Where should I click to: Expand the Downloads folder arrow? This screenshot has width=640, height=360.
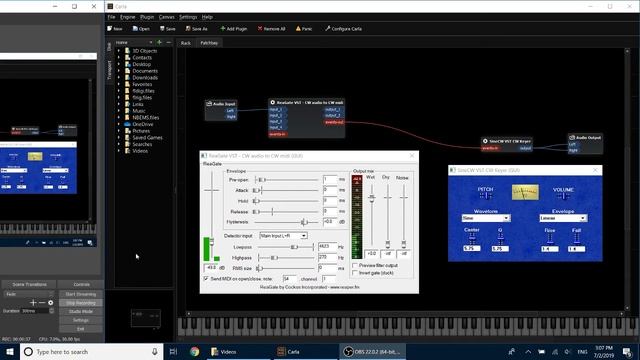click(x=119, y=77)
